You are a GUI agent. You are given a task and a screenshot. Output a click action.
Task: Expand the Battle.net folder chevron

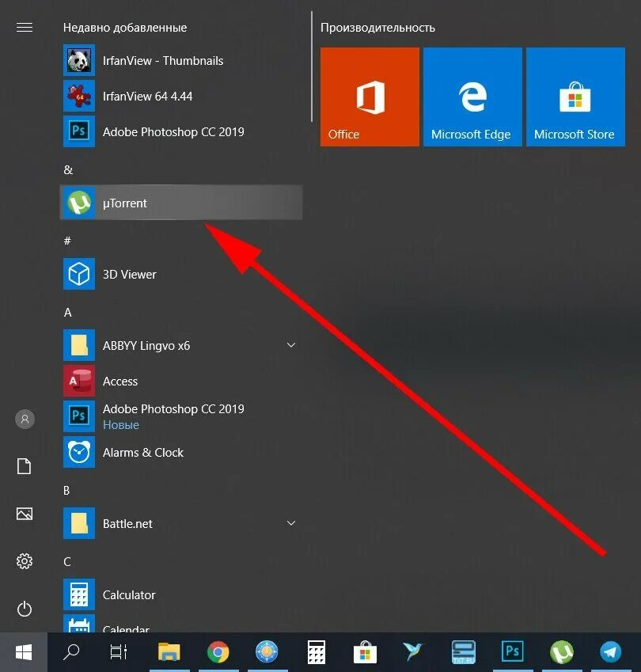pyautogui.click(x=291, y=523)
